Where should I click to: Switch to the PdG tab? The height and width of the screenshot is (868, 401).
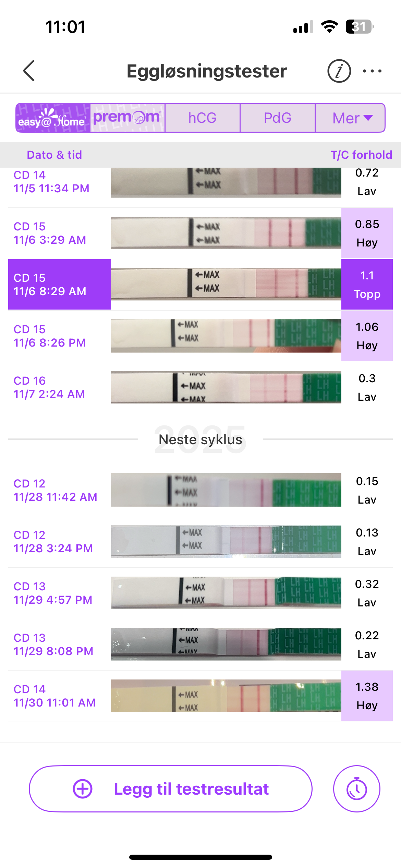coord(277,118)
